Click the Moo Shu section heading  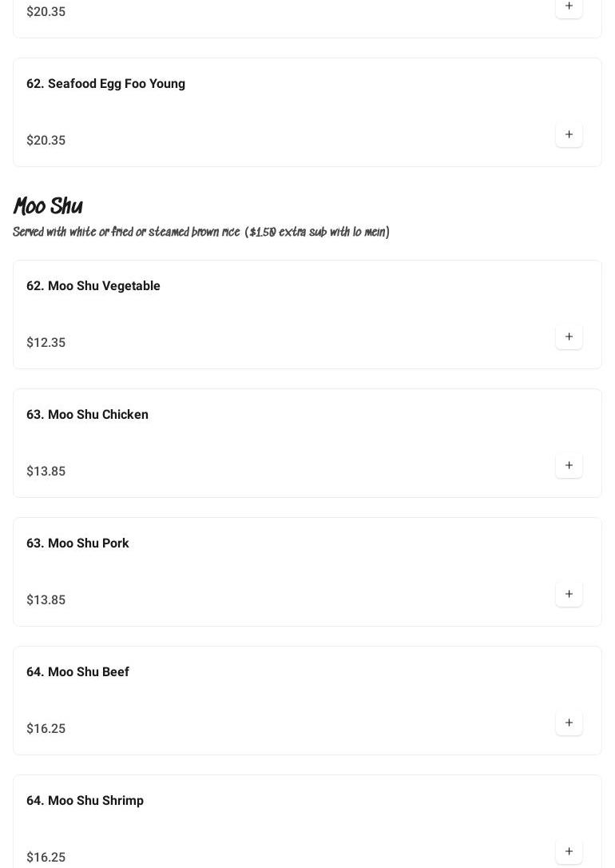coord(48,207)
